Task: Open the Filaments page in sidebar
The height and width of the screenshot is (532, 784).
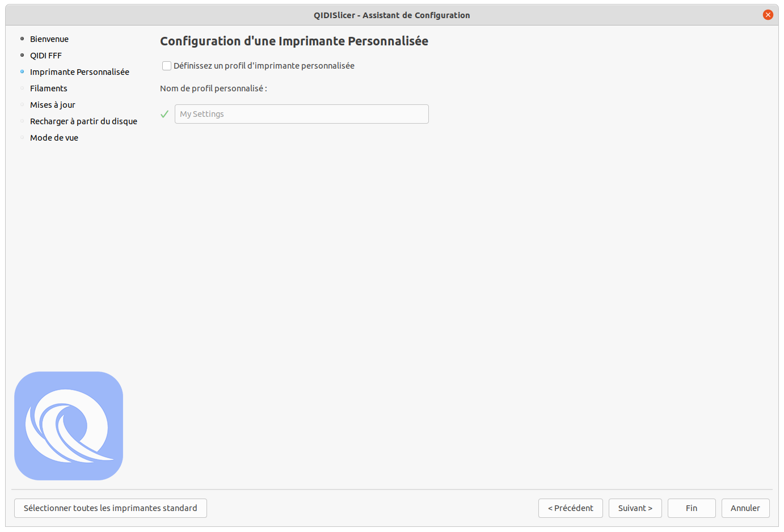Action: point(49,88)
